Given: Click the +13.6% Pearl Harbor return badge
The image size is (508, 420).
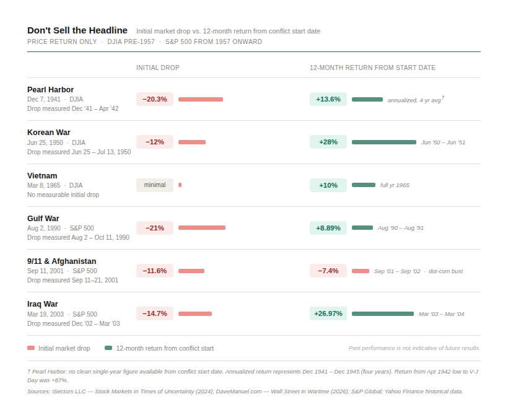Looking at the screenshot, I should point(328,99).
